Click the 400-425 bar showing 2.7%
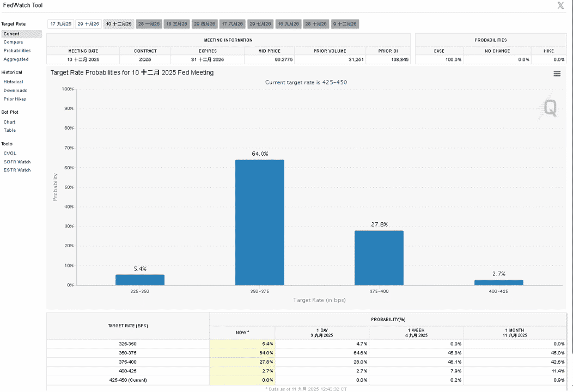Image resolution: width=573 pixels, height=392 pixels. pos(499,283)
